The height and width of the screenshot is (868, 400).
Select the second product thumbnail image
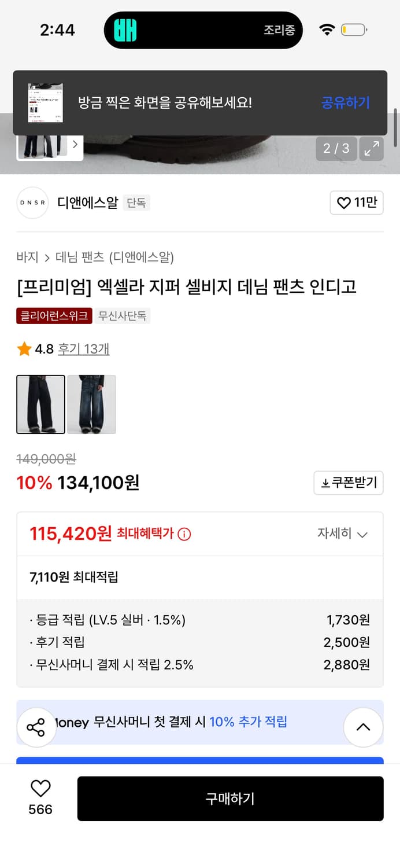click(92, 404)
